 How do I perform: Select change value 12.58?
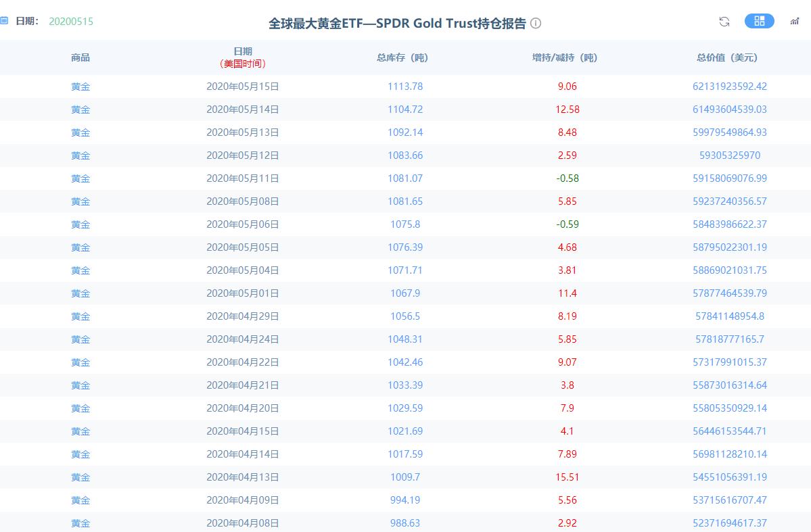567,110
